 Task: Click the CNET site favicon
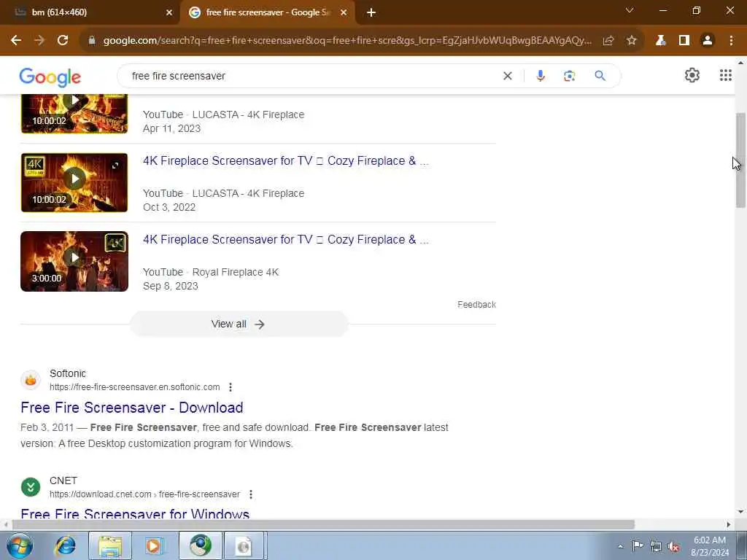pyautogui.click(x=31, y=487)
